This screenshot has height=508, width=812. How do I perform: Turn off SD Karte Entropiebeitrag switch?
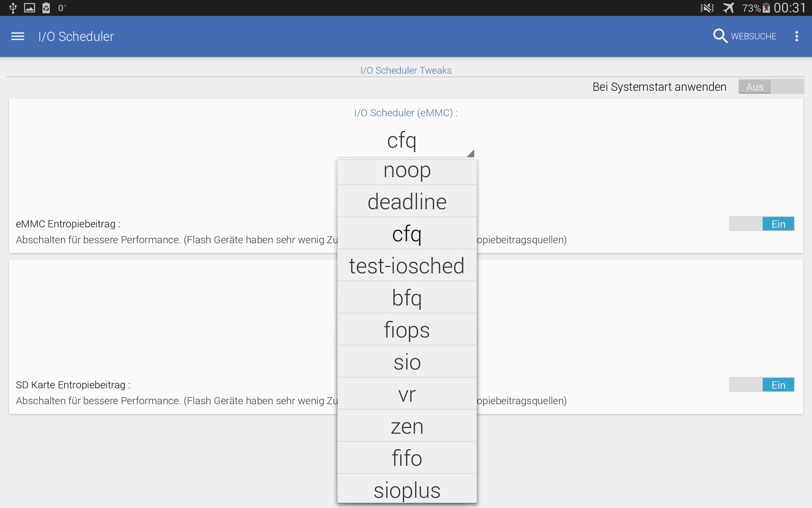pos(761,384)
